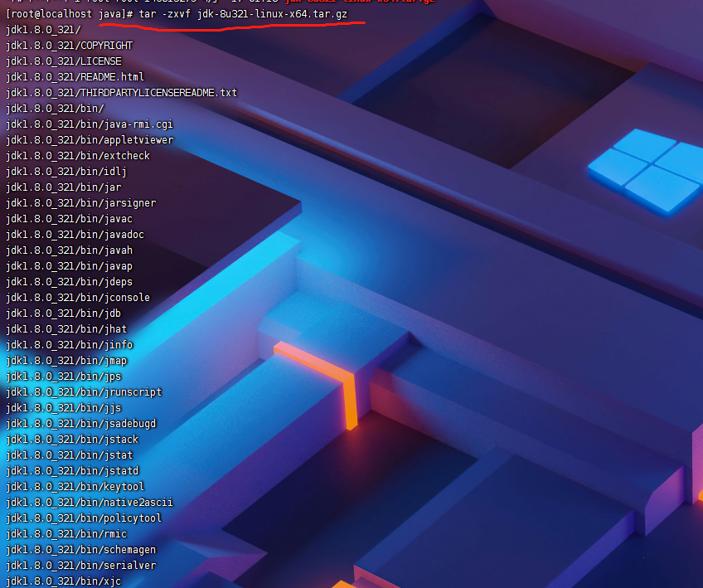Select the "jdk1.8.0_321/bin/xjc" entry
This screenshot has height=588, width=703.
click(64, 581)
